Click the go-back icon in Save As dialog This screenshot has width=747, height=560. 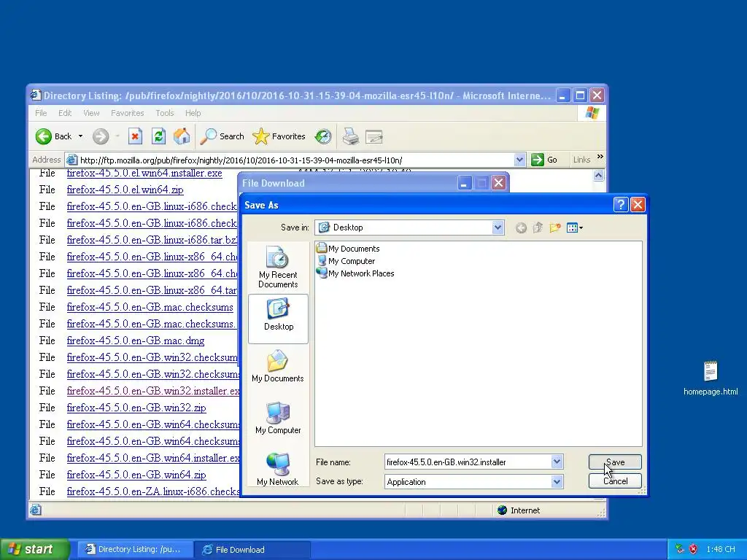tap(521, 228)
